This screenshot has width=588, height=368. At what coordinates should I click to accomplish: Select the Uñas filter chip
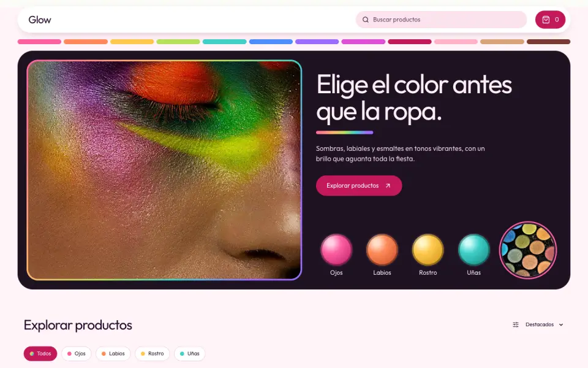coord(189,353)
